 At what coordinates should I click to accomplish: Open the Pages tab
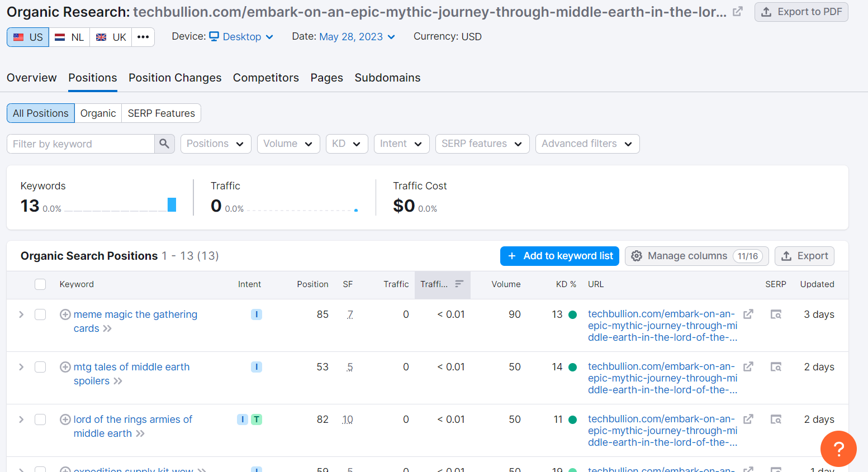(x=327, y=78)
